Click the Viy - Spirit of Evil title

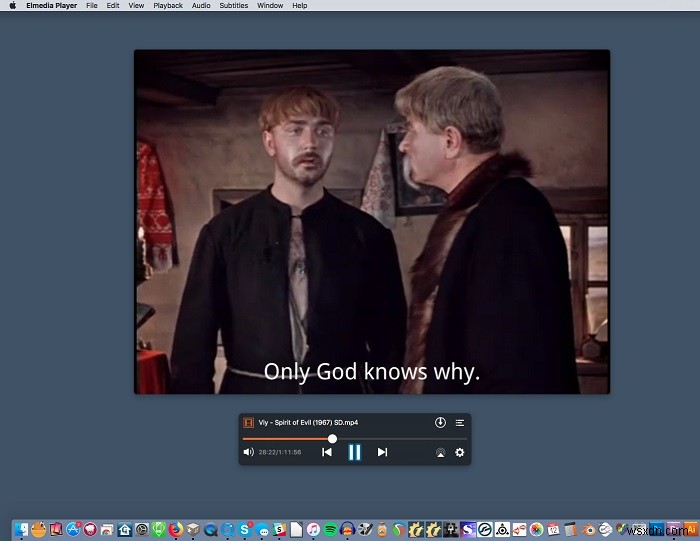click(308, 422)
